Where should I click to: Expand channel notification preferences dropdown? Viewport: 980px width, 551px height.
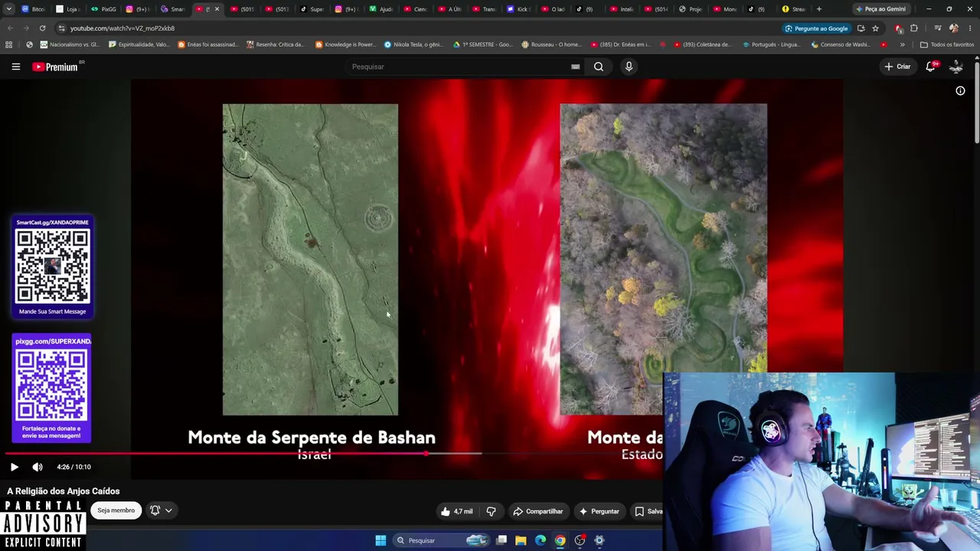click(x=161, y=510)
